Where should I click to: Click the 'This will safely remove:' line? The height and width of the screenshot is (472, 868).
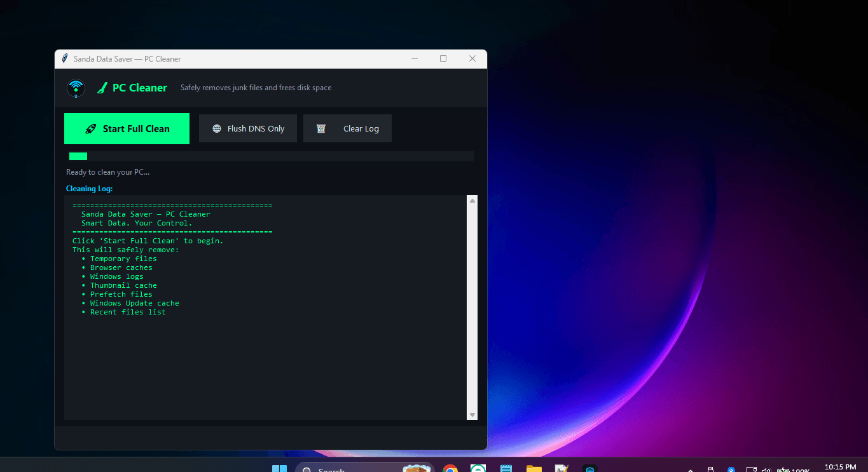pos(126,250)
